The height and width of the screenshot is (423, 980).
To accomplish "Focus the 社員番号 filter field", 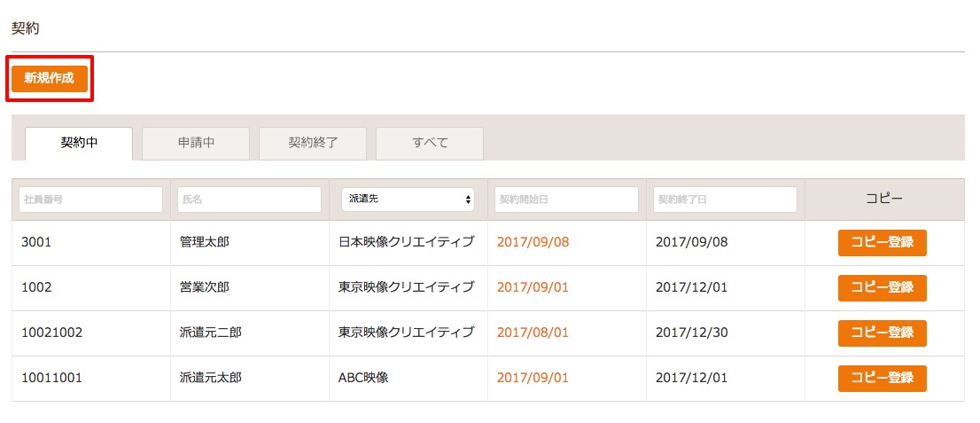I will tap(90, 200).
